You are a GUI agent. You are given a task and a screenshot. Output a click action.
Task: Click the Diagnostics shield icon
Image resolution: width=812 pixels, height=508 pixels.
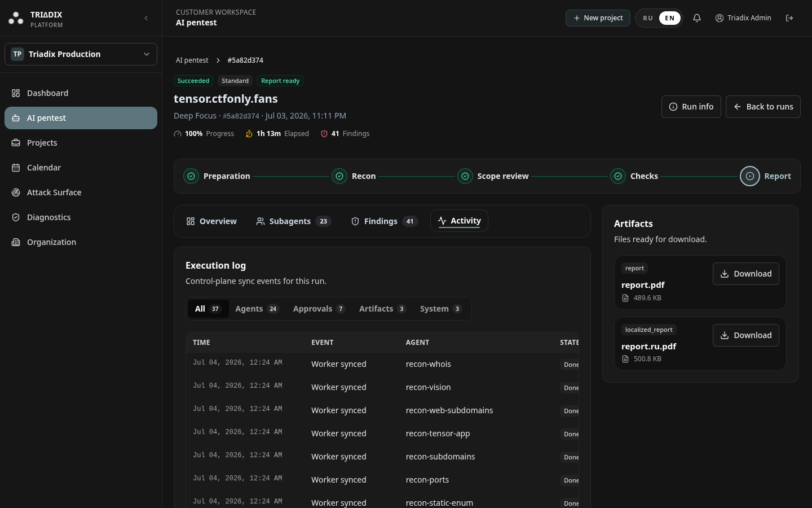point(16,217)
